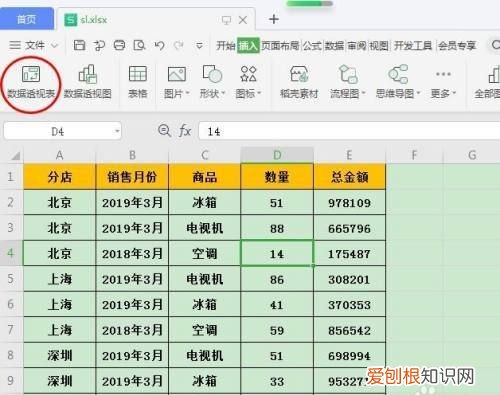Switch to the 审阅 ribbon tab
The image size is (500, 395).
357,46
